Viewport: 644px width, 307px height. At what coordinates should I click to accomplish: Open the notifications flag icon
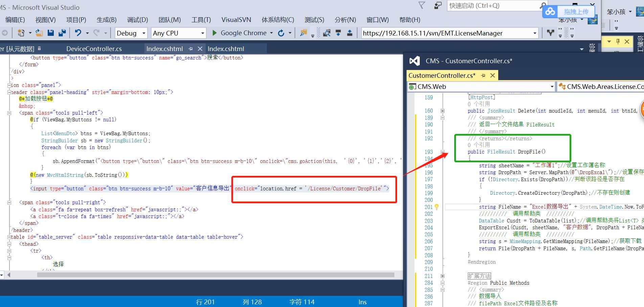click(421, 5)
